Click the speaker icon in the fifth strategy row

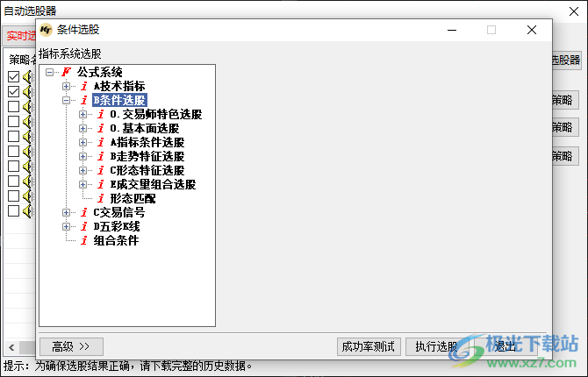[28, 137]
